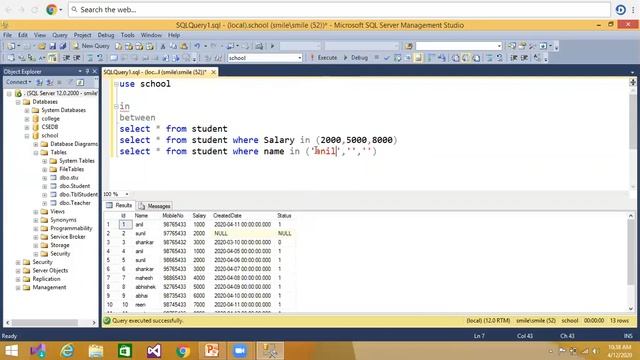Open the Edit menu
This screenshot has height=360, width=640.
pyautogui.click(x=23, y=35)
